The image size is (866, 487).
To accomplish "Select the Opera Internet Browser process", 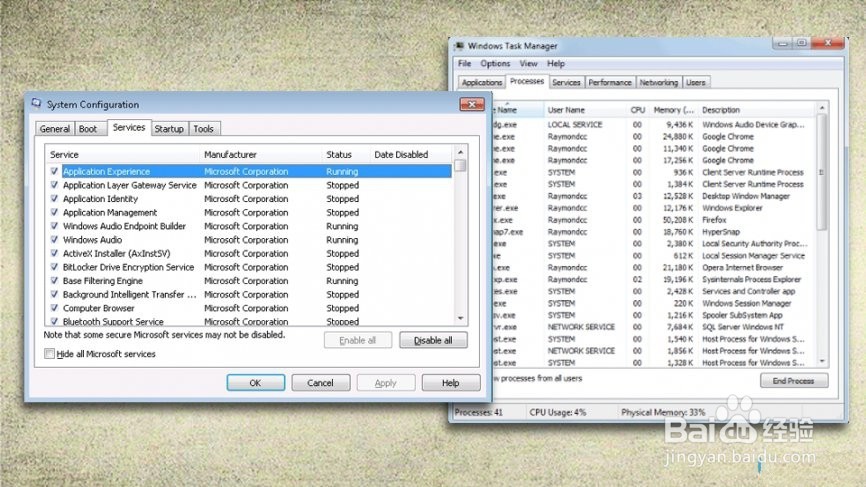I will coord(654,267).
